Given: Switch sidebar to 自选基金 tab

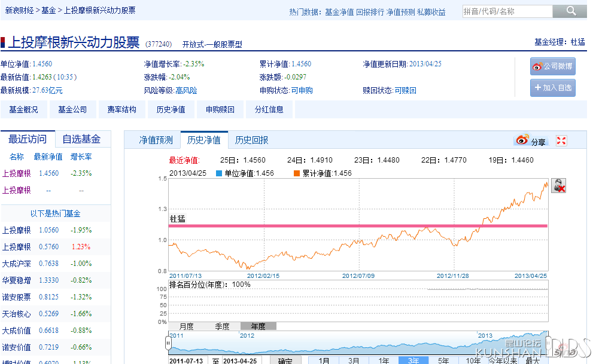Looking at the screenshot, I should [x=81, y=139].
